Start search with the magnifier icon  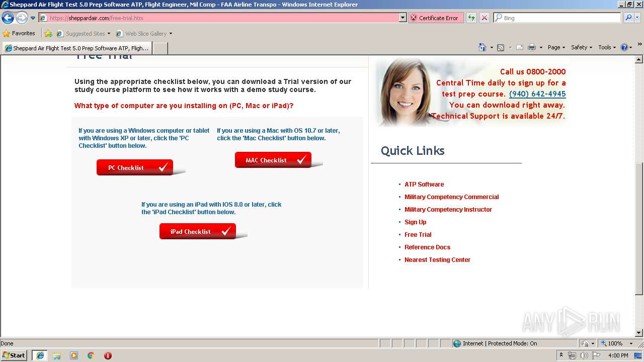coord(628,18)
